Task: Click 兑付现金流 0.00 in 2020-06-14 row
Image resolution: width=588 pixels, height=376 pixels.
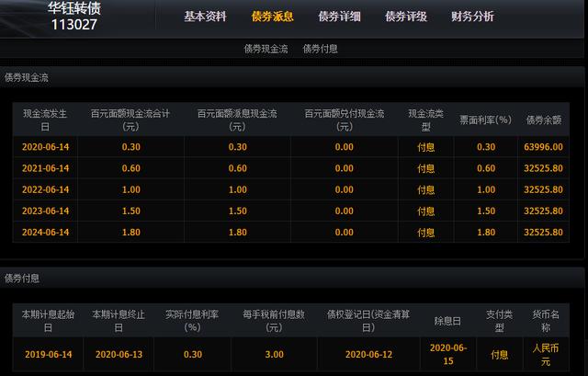Action: [345, 147]
